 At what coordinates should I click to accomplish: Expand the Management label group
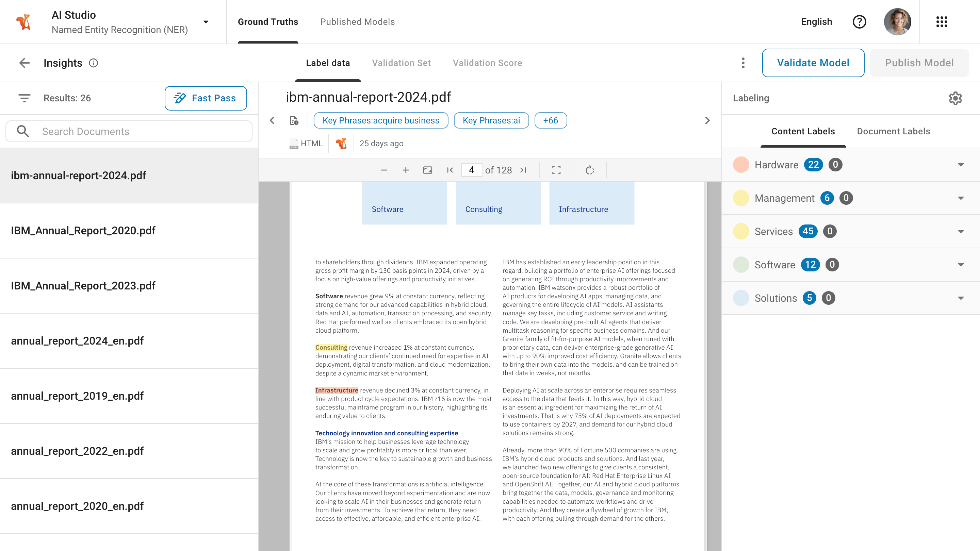[961, 198]
